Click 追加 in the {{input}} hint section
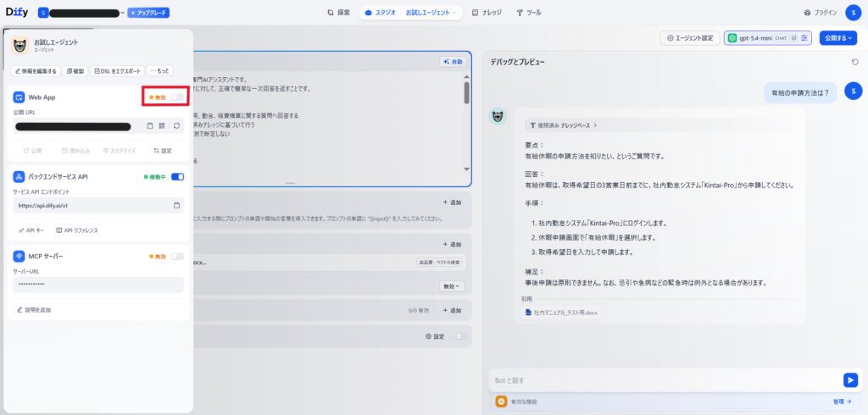The width and height of the screenshot is (868, 415). [453, 202]
